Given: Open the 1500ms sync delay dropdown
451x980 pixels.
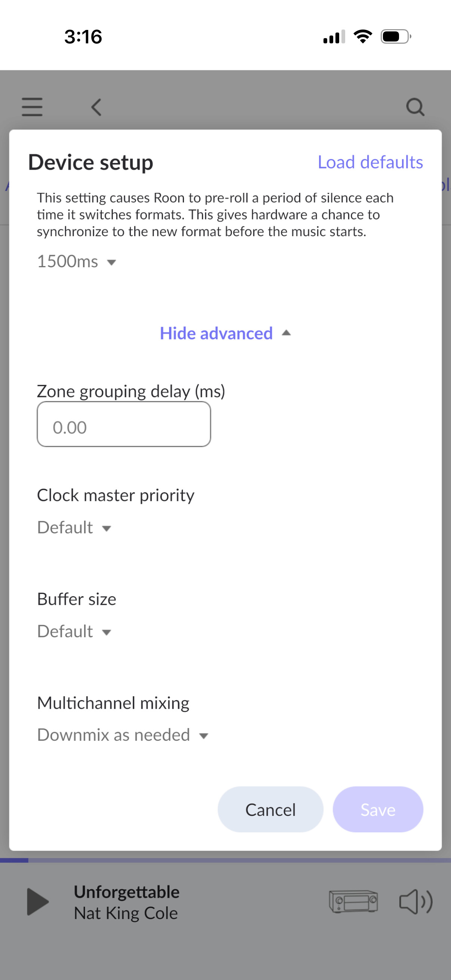Looking at the screenshot, I should pyautogui.click(x=77, y=262).
